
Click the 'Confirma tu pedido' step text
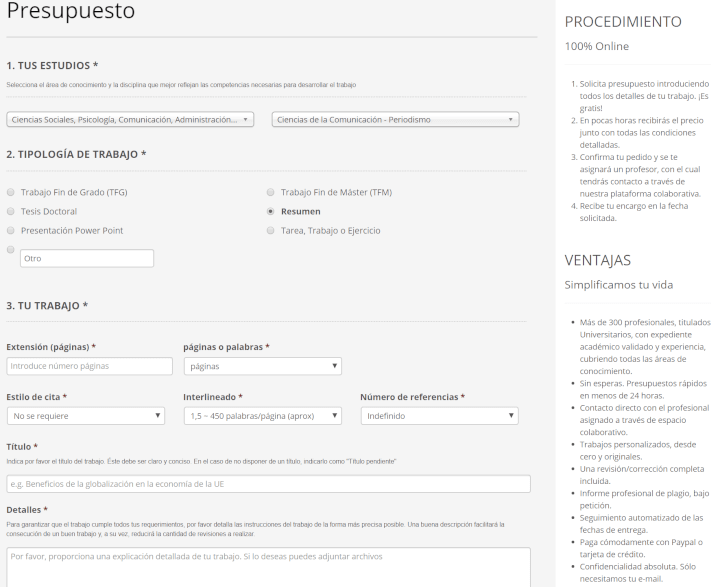[640, 175]
